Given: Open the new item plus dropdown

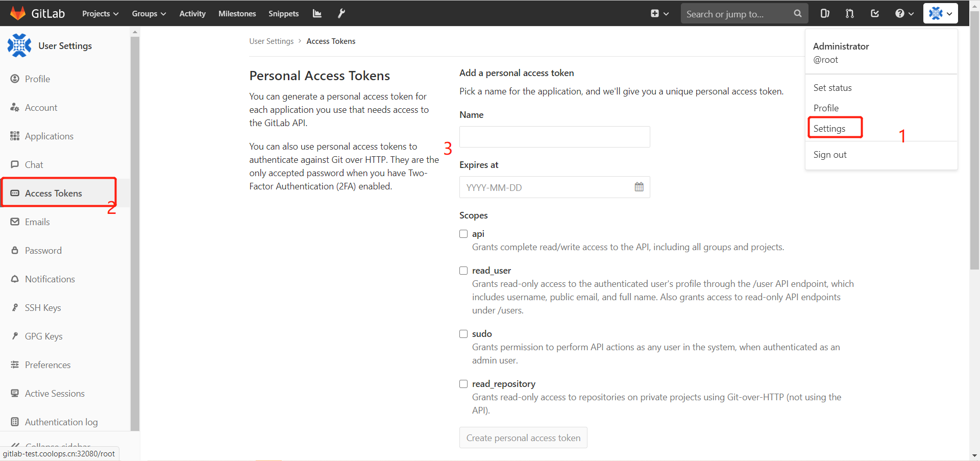Looking at the screenshot, I should (659, 14).
